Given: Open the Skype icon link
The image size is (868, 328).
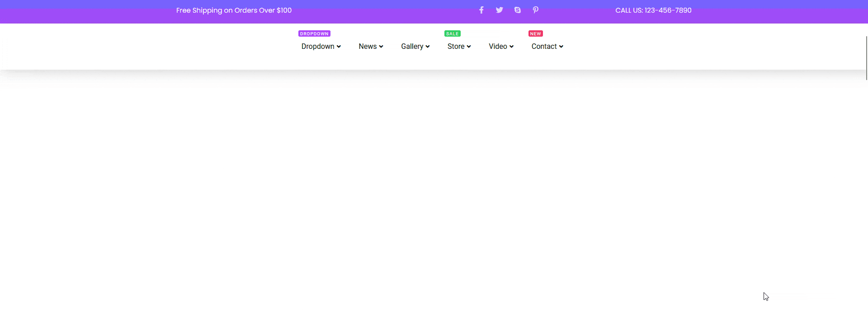Looking at the screenshot, I should [518, 10].
